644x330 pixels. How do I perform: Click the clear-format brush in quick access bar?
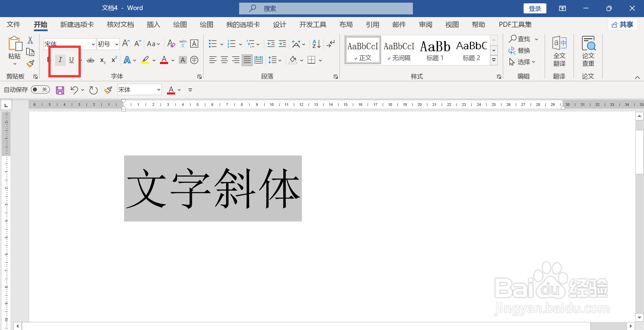(108, 90)
